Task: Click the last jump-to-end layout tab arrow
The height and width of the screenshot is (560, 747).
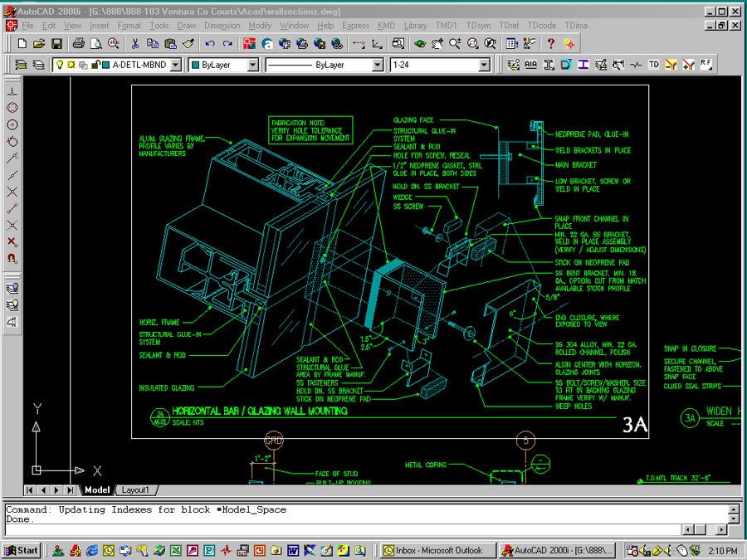Action: [x=70, y=490]
